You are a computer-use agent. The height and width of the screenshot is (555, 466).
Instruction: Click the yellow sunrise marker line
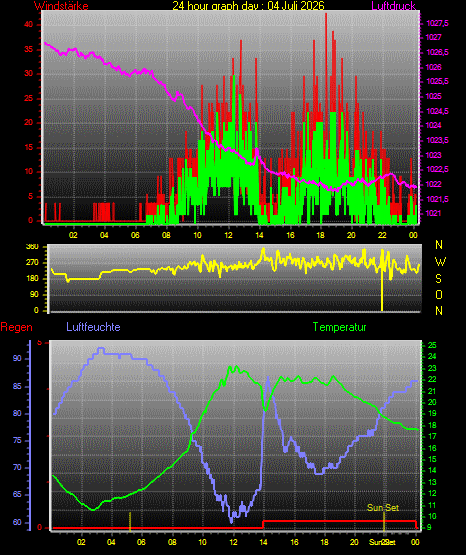130,521
